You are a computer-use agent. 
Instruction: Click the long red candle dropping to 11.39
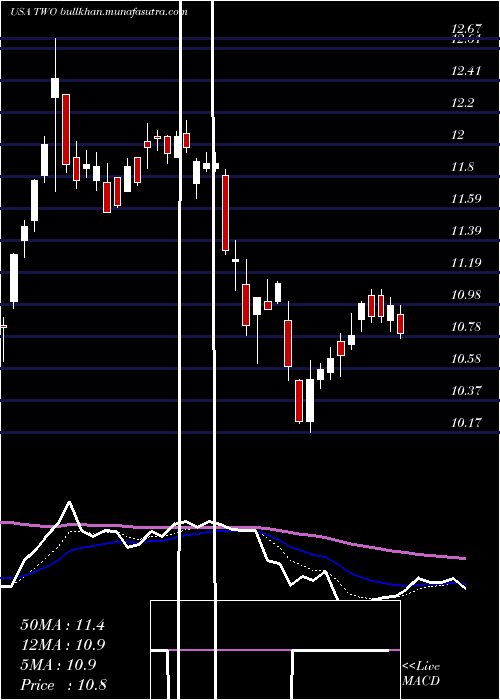pyautogui.click(x=225, y=213)
